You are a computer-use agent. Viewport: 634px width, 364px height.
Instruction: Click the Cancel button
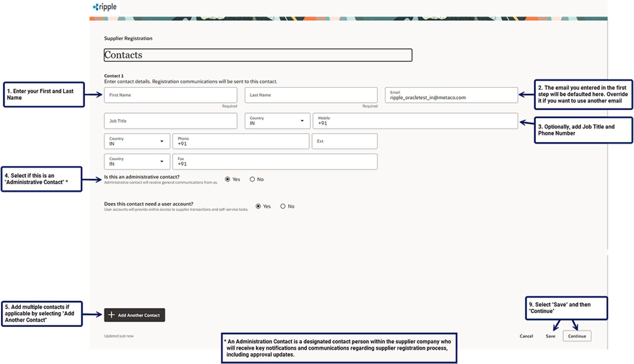tap(526, 336)
